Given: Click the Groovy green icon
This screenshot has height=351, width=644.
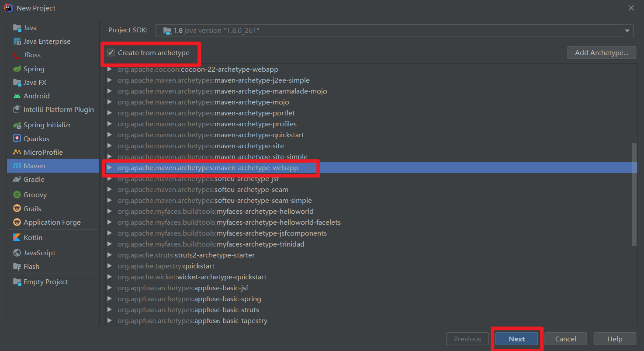Looking at the screenshot, I should click(17, 195).
